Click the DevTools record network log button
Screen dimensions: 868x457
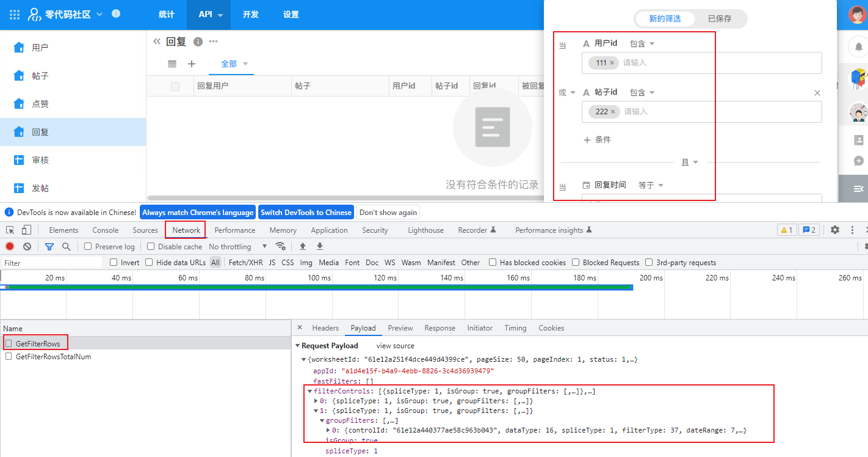[10, 246]
